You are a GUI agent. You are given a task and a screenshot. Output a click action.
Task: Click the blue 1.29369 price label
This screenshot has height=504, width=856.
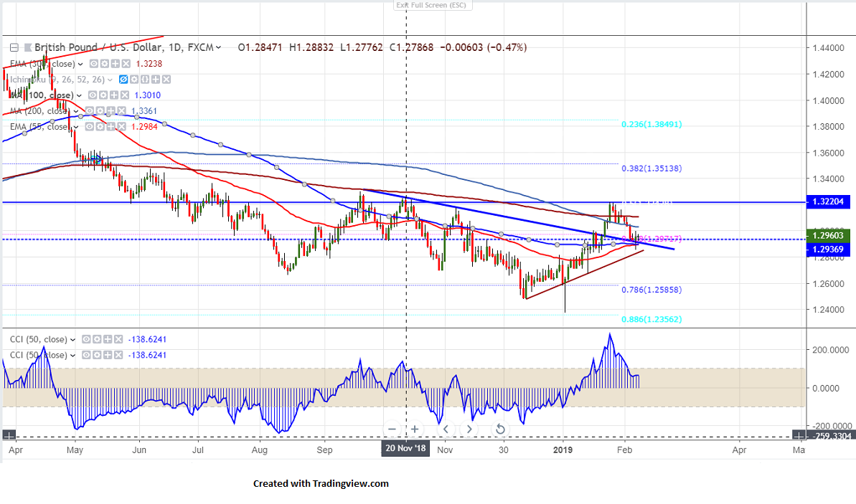[x=828, y=249]
